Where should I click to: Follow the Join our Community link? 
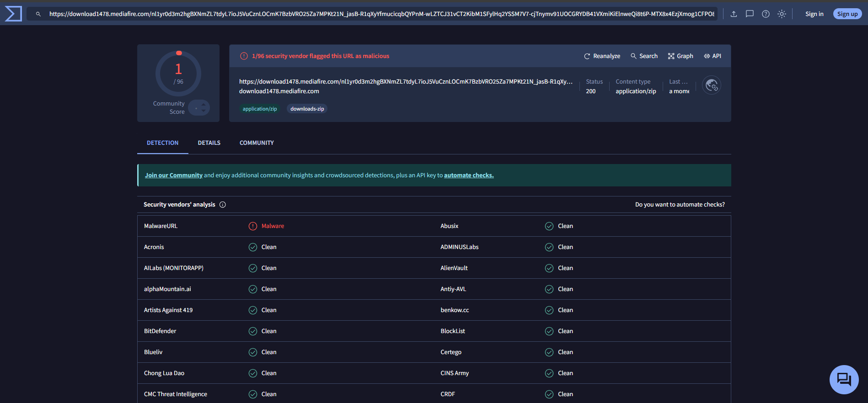point(174,175)
